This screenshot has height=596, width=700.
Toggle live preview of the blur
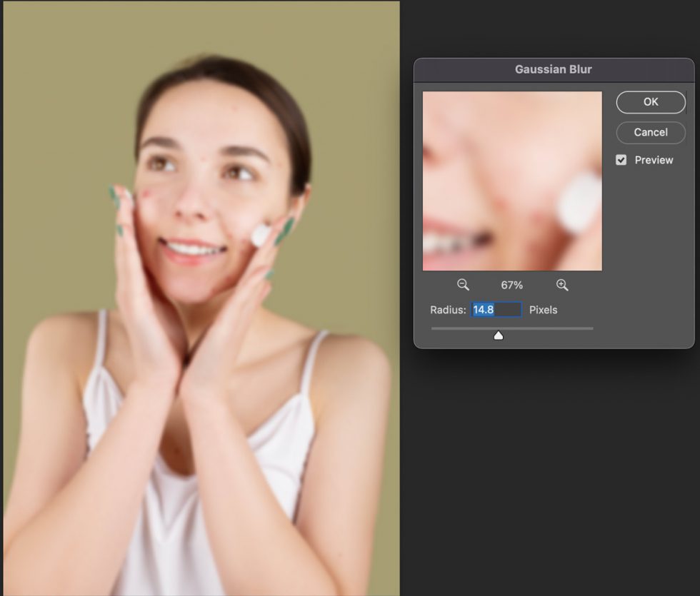(621, 160)
